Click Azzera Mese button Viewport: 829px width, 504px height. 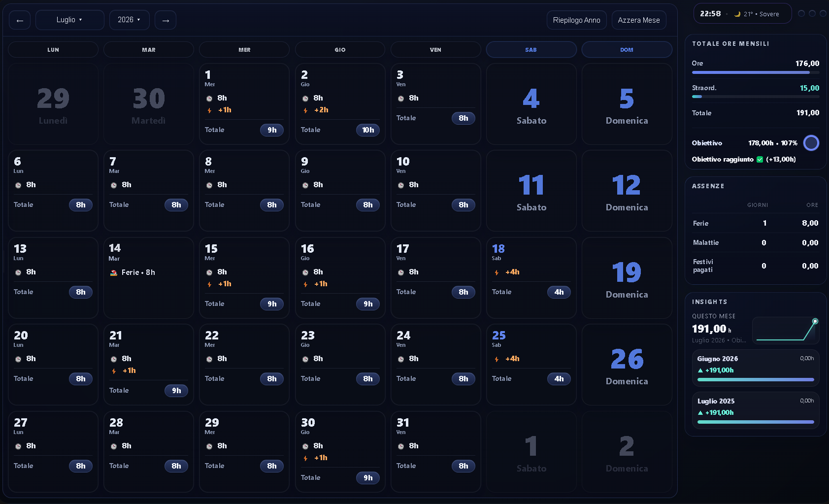point(639,20)
